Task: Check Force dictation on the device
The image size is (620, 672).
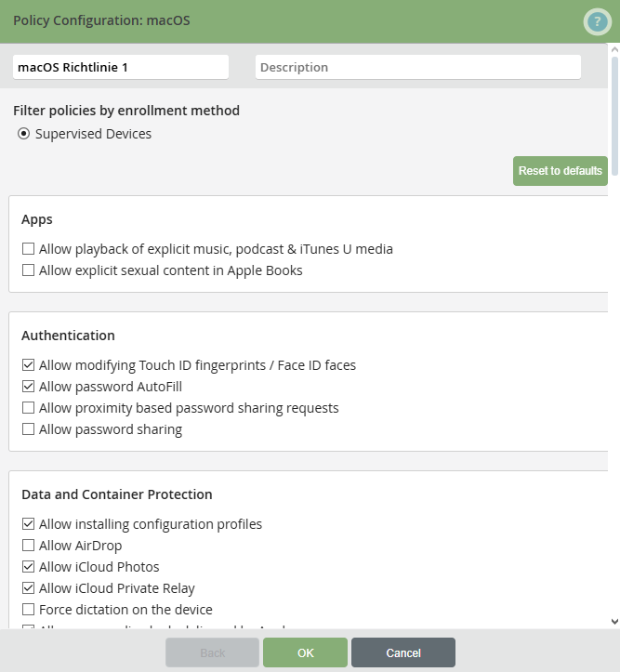Action: tap(29, 610)
